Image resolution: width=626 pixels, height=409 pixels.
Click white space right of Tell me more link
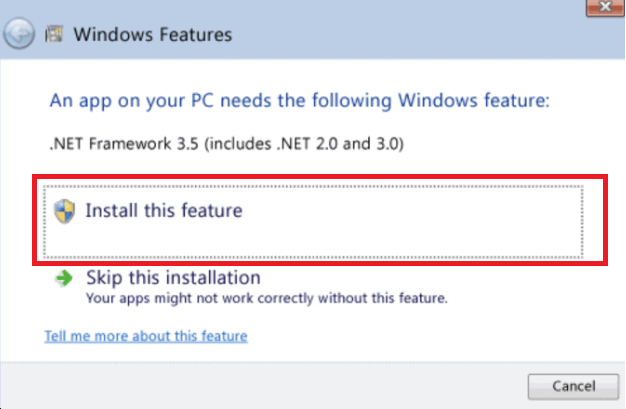[x=420, y=336]
